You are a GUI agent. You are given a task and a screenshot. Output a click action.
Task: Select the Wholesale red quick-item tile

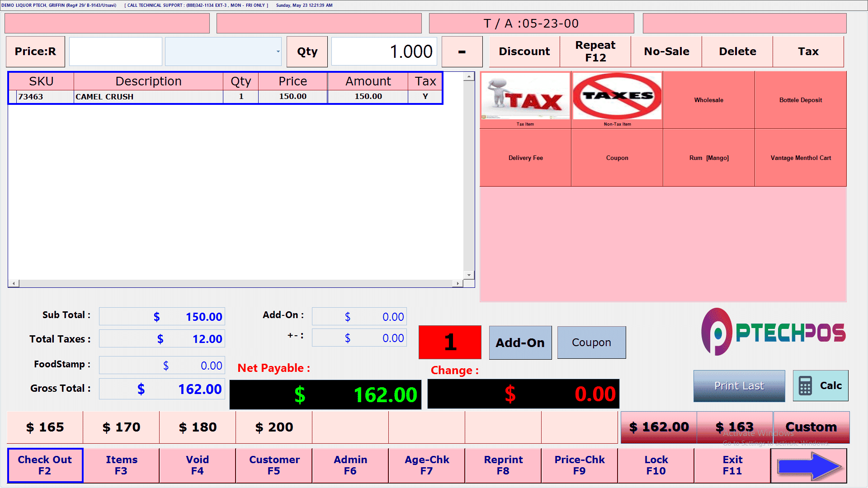tap(708, 100)
